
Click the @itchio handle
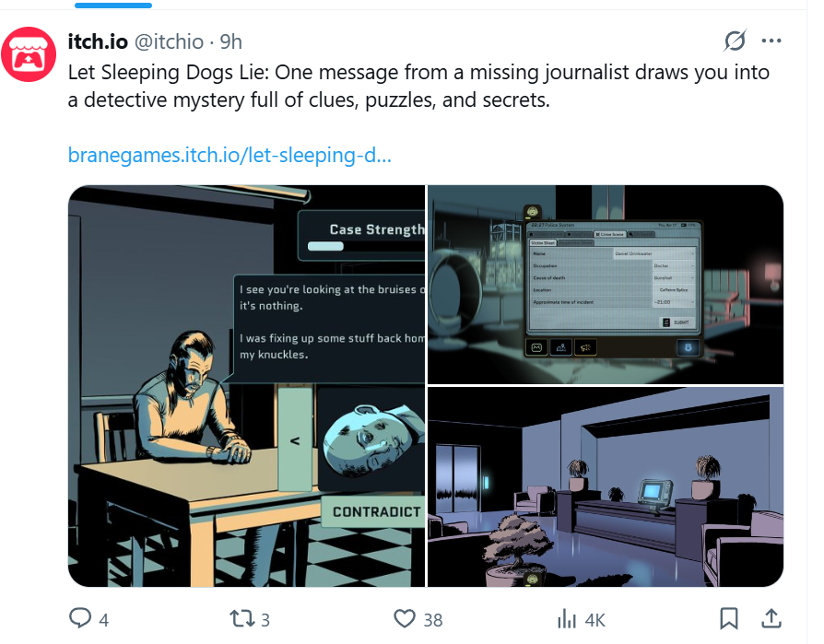click(170, 41)
